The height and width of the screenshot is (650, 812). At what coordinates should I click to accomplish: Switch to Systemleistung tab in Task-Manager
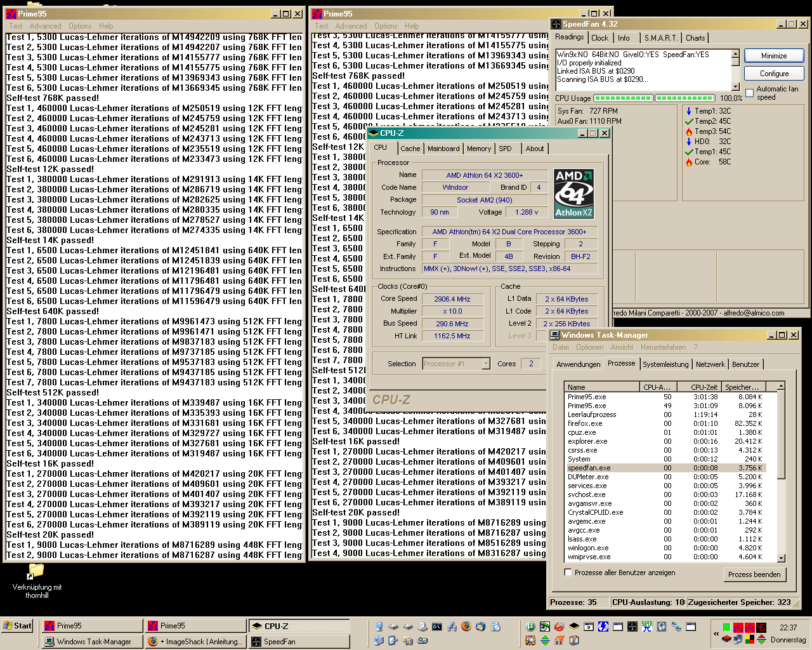pyautogui.click(x=665, y=364)
